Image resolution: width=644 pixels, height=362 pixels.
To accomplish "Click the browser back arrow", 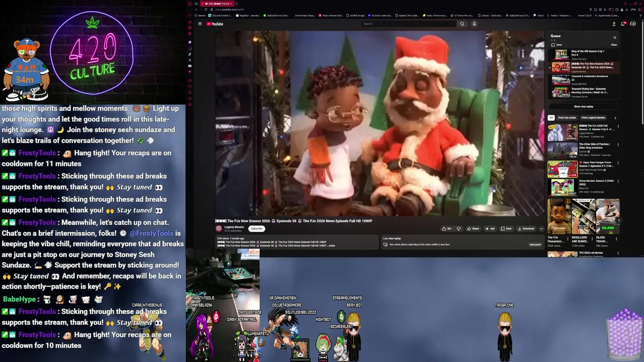I will point(196,10).
